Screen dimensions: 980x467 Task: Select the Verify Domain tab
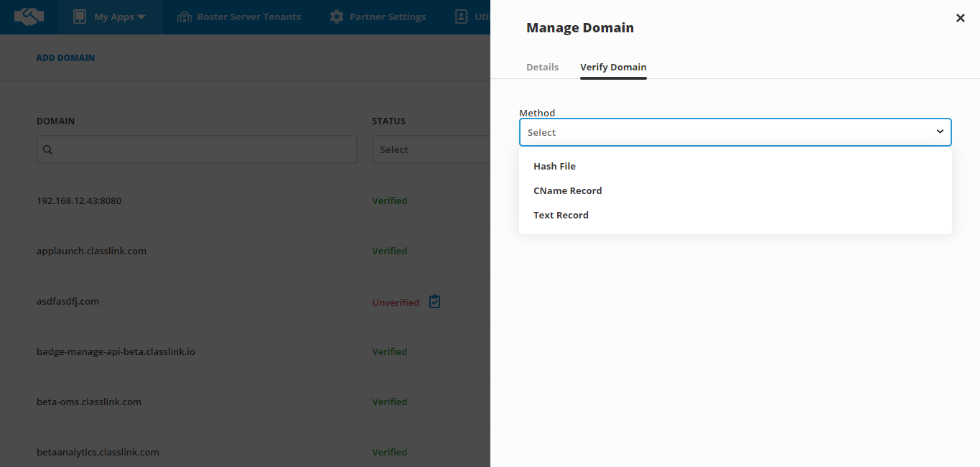pyautogui.click(x=613, y=67)
